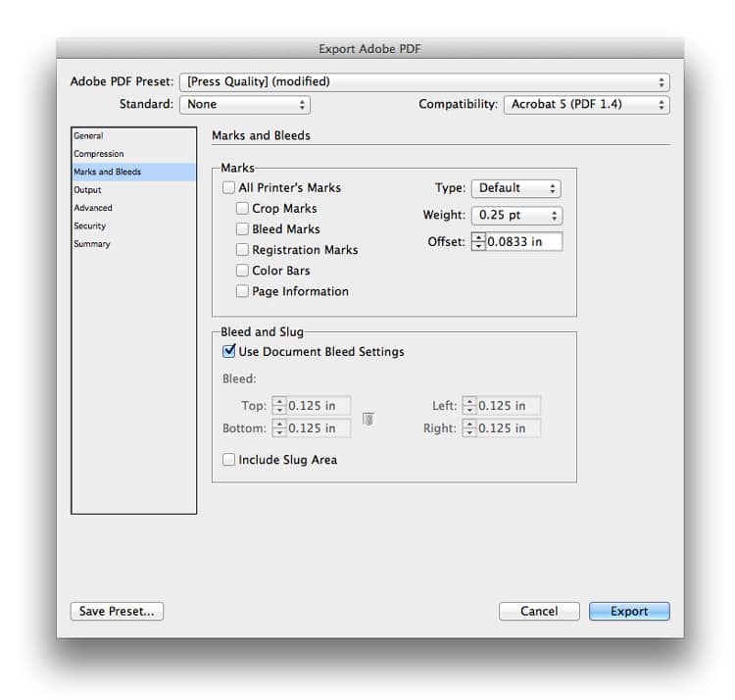The image size is (735, 700).
Task: Click in the Offset value field
Action: tap(523, 242)
